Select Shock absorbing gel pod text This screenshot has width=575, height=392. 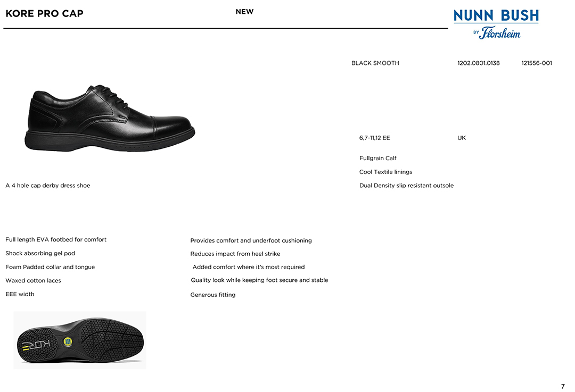[40, 253]
